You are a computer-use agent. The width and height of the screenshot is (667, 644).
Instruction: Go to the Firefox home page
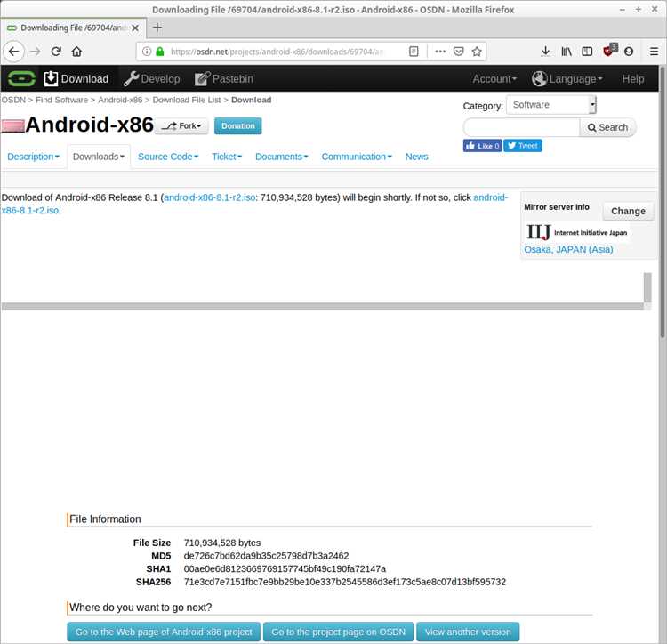(77, 52)
